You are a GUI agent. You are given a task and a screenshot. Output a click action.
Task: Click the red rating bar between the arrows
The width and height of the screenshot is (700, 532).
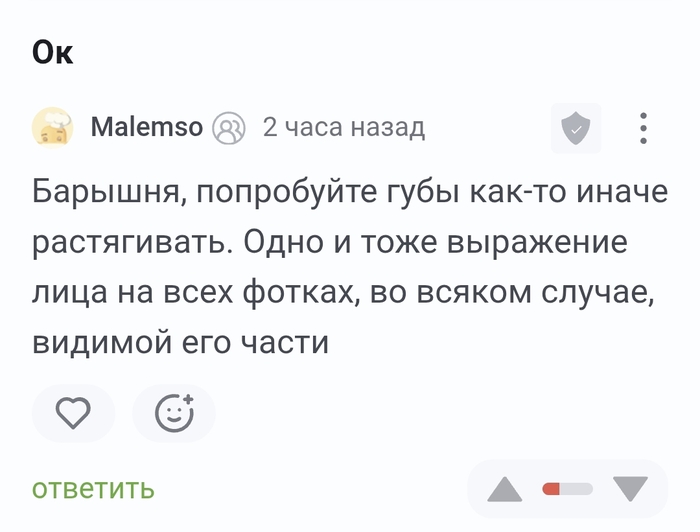(x=567, y=489)
